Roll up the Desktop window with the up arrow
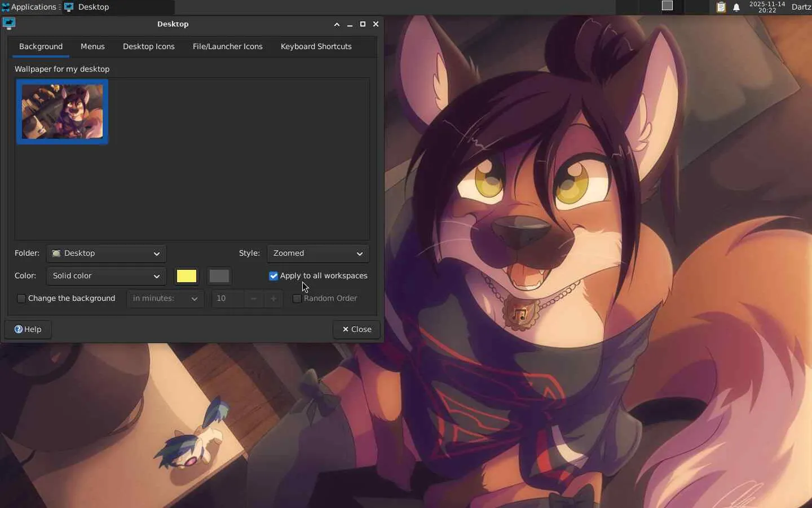Viewport: 812px width, 508px height. (x=337, y=24)
